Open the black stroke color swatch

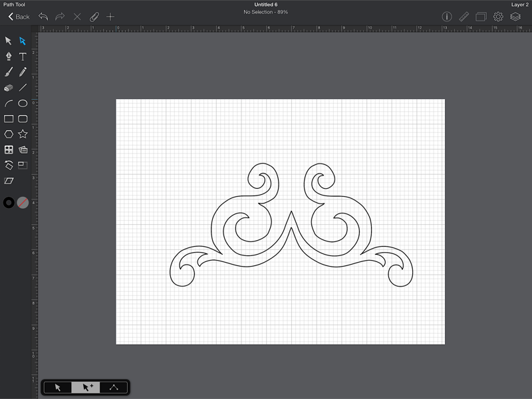9,203
